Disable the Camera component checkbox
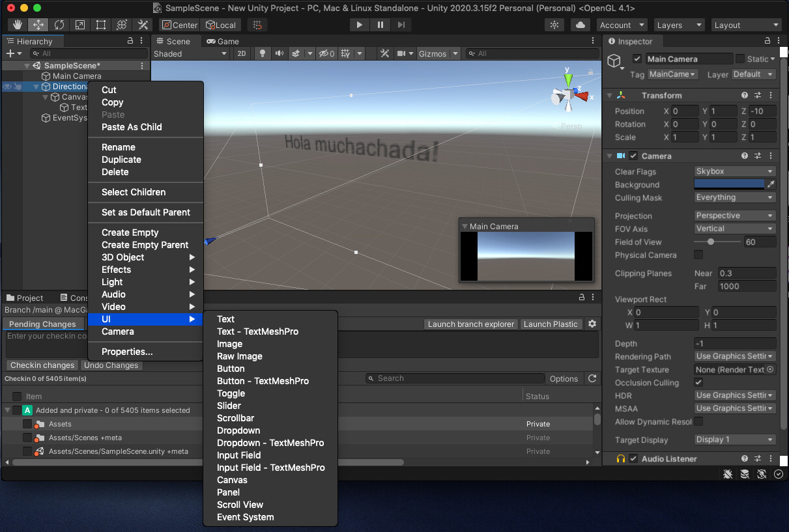The width and height of the screenshot is (789, 532). coord(633,156)
